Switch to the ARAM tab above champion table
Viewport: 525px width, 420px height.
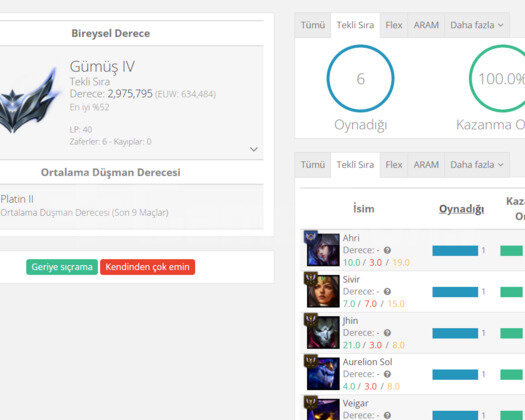tap(426, 165)
